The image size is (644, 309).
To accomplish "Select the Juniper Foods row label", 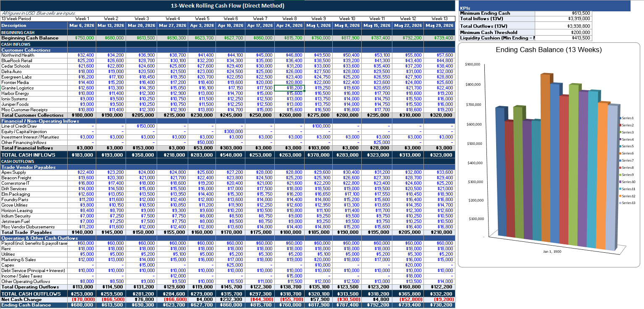I will click(x=34, y=104).
